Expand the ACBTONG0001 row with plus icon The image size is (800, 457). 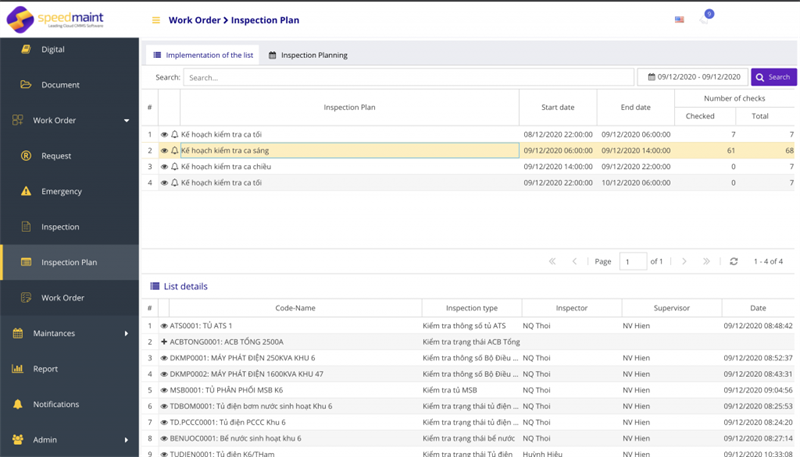164,342
